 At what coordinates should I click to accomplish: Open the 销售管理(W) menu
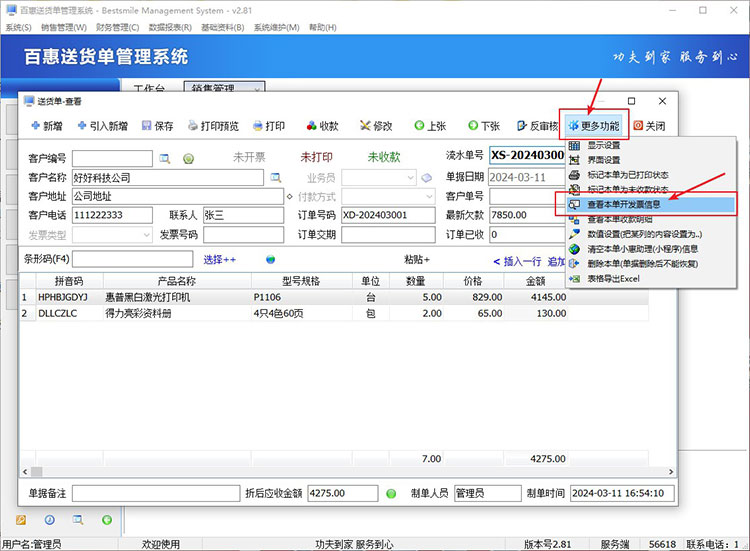click(x=64, y=28)
